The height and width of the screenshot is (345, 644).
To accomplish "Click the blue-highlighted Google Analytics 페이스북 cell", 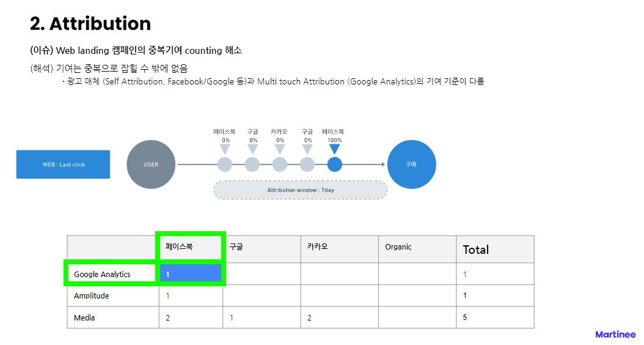I will [191, 274].
